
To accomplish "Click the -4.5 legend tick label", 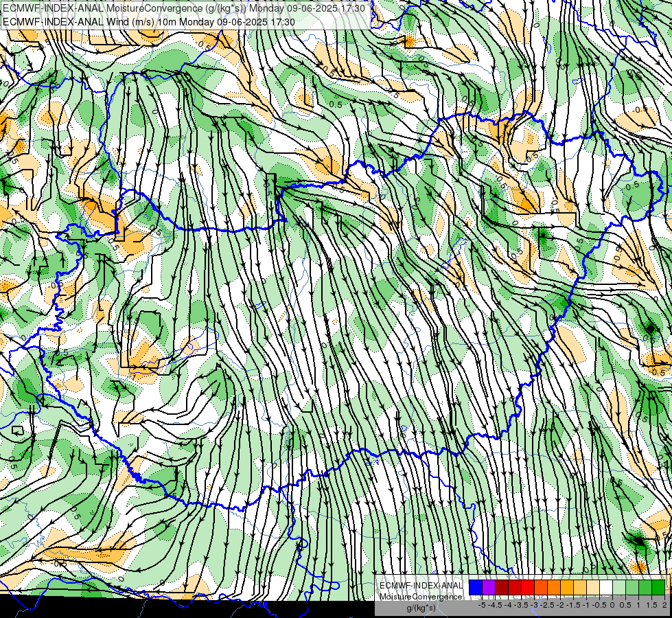I will (495, 605).
